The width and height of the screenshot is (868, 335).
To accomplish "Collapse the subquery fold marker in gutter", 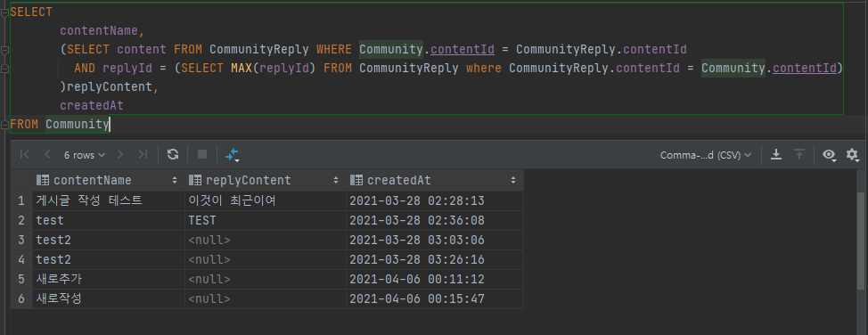I will (x=4, y=50).
